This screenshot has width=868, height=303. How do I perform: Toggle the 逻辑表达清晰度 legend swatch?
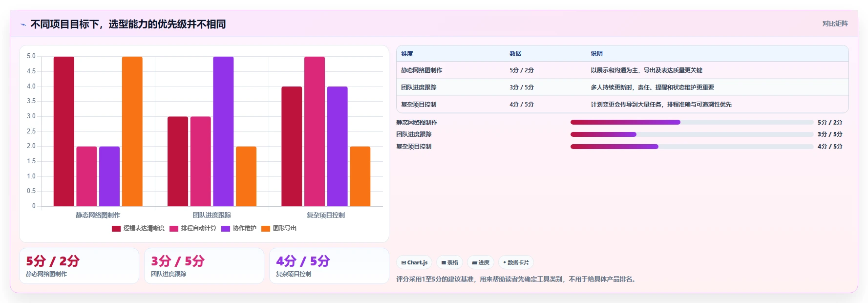click(x=116, y=228)
